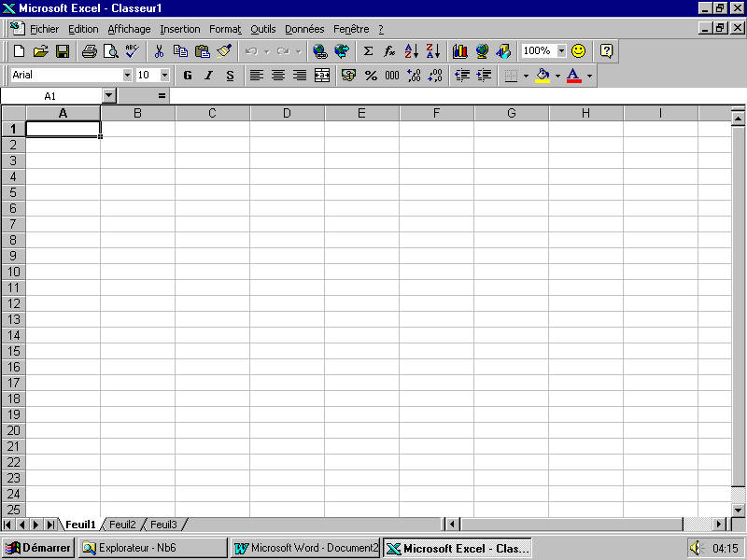Decrease decimal places icon

(435, 76)
